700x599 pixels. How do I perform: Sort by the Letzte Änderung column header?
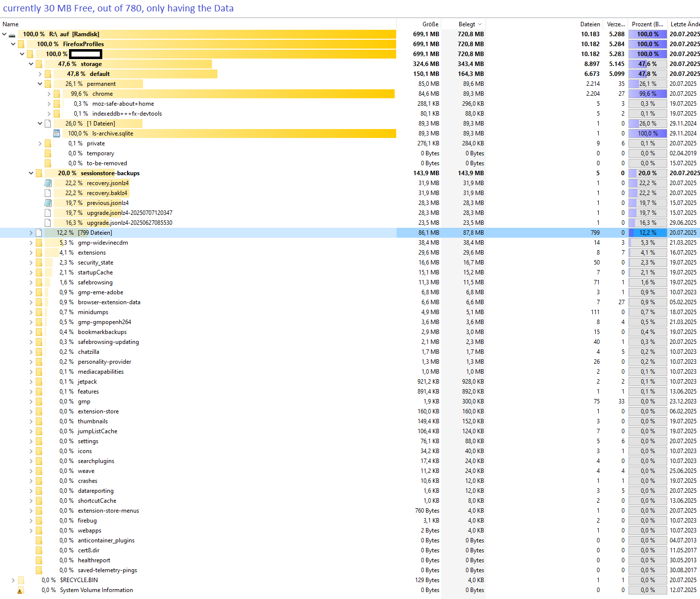point(684,24)
